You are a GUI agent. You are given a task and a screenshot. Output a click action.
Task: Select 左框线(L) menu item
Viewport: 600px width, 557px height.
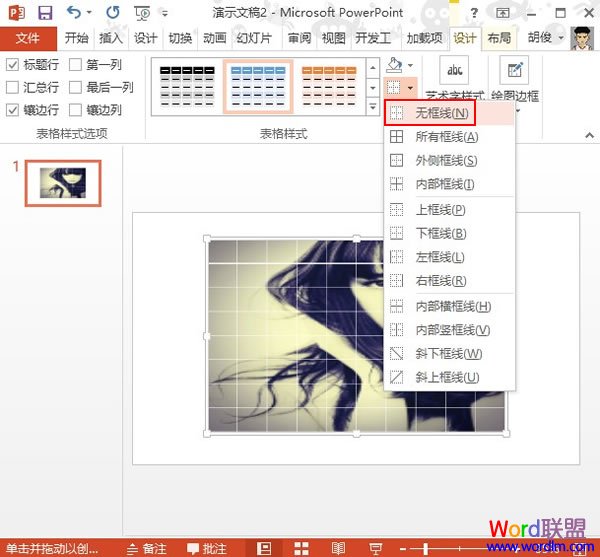click(449, 257)
